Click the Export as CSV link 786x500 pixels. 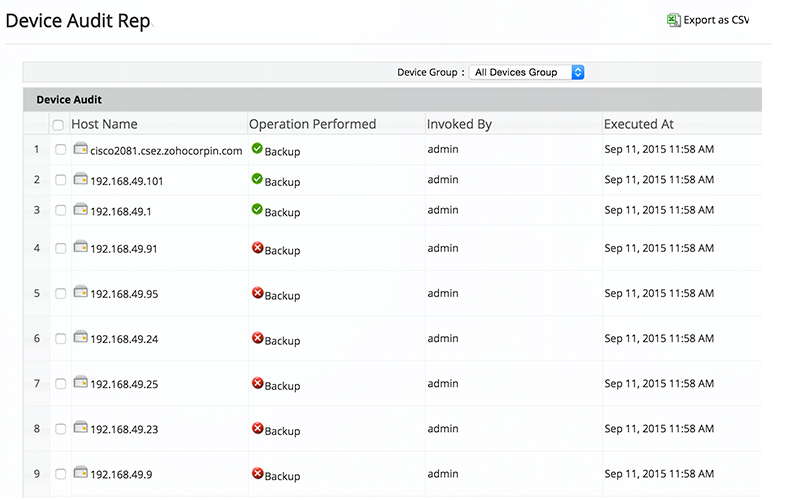(x=715, y=19)
